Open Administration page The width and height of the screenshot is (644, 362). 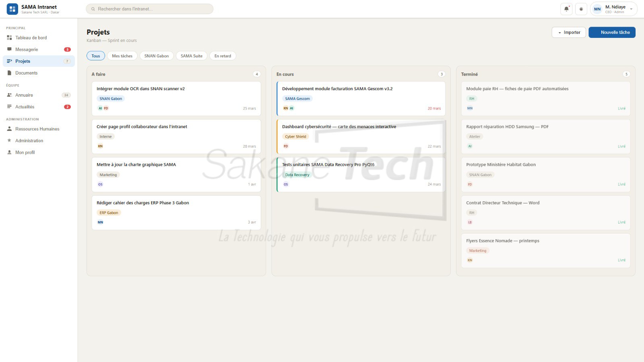pos(39,141)
